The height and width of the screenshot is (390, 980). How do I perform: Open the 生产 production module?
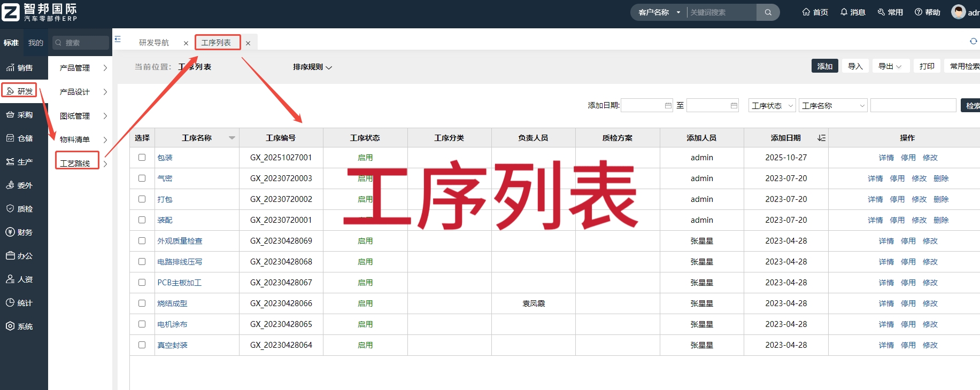(19, 162)
